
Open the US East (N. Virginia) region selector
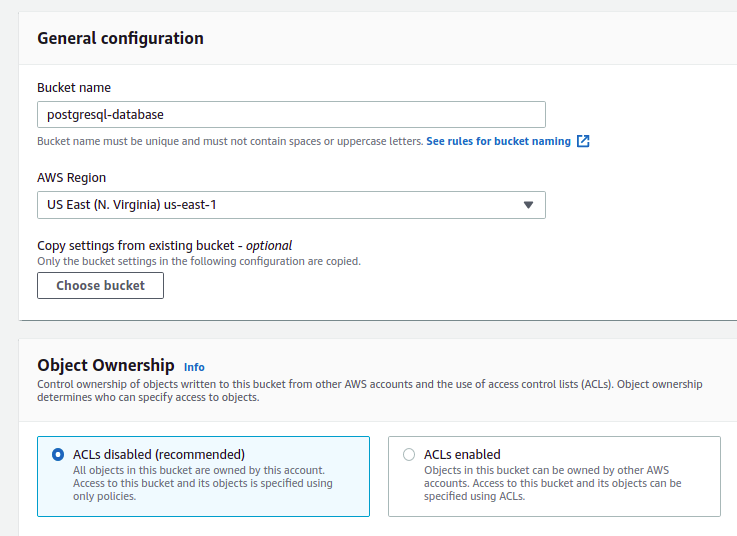(x=290, y=205)
